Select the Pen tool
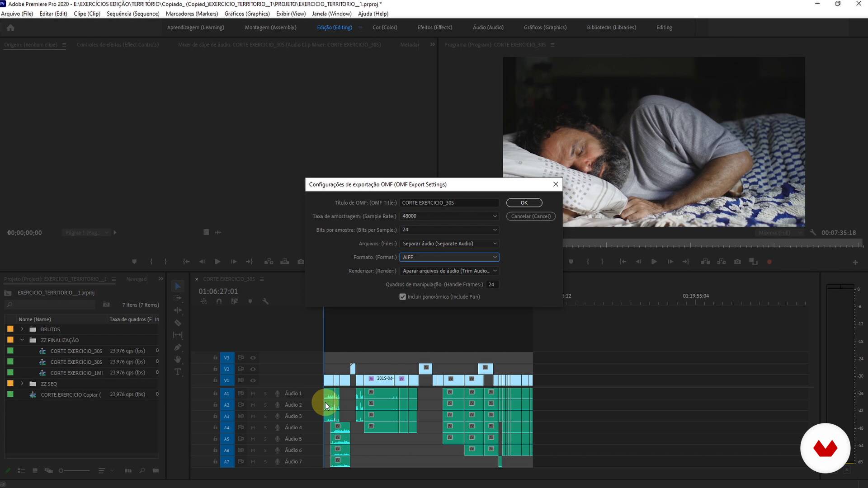Image resolution: width=868 pixels, height=488 pixels. pos(178,347)
